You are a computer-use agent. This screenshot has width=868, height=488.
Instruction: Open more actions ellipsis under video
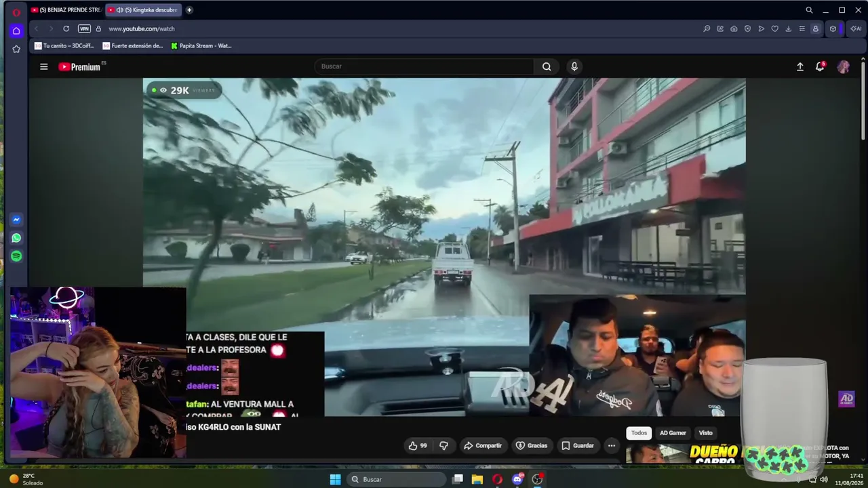612,445
